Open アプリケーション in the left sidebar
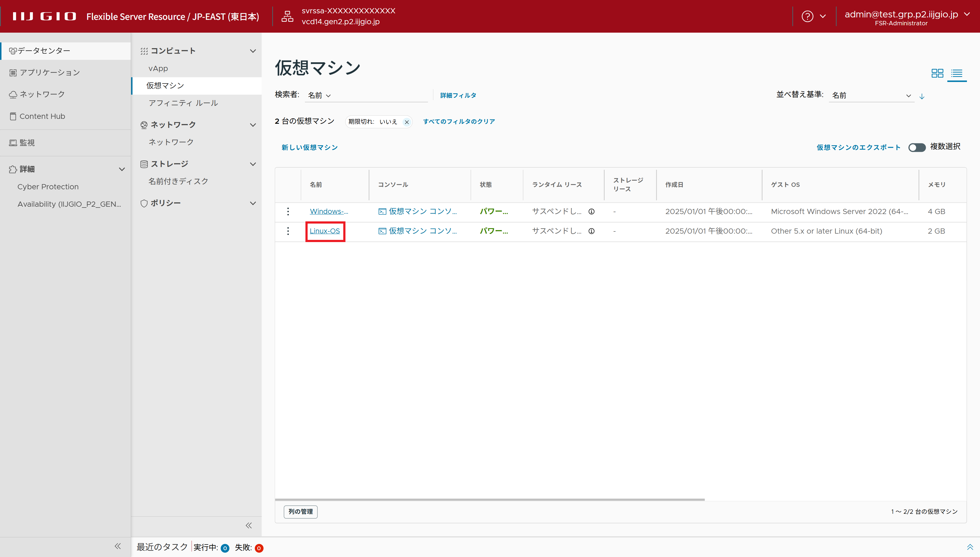980x557 pixels. point(50,73)
